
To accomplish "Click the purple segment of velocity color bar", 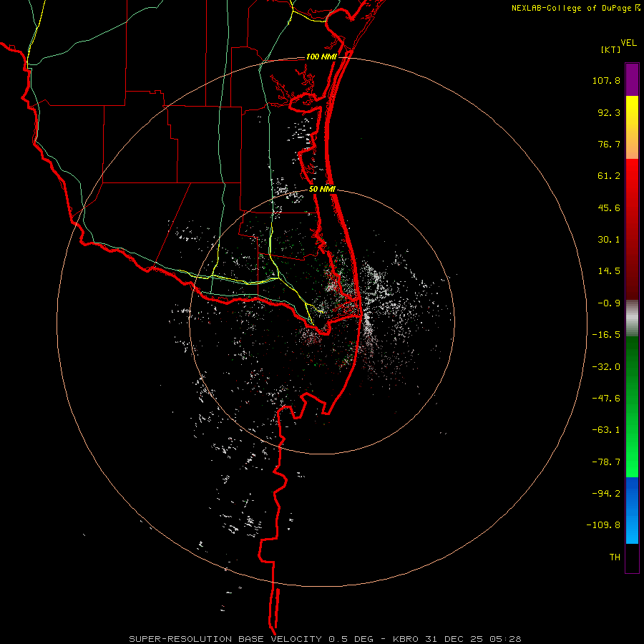I will pyautogui.click(x=632, y=79).
